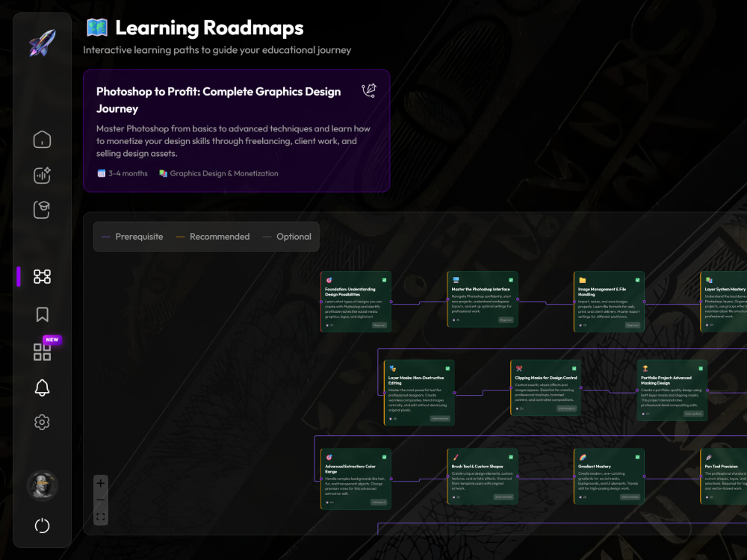Click layers icon on Layer System Mastery node
The height and width of the screenshot is (560, 747).
[x=709, y=280]
